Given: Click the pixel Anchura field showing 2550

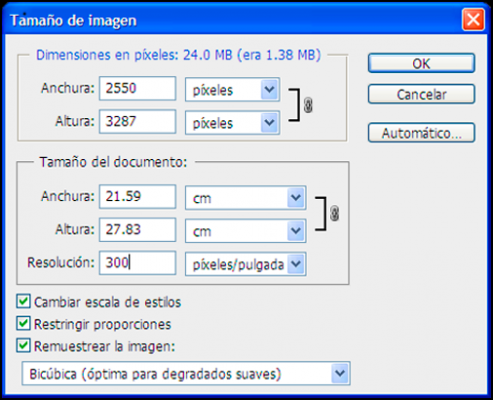Looking at the screenshot, I should (137, 88).
